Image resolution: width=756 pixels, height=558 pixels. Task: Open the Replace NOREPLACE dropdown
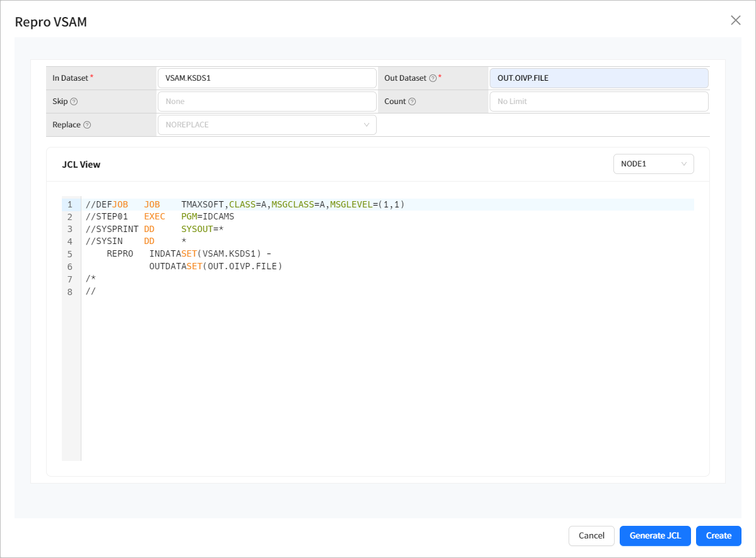[x=266, y=125]
